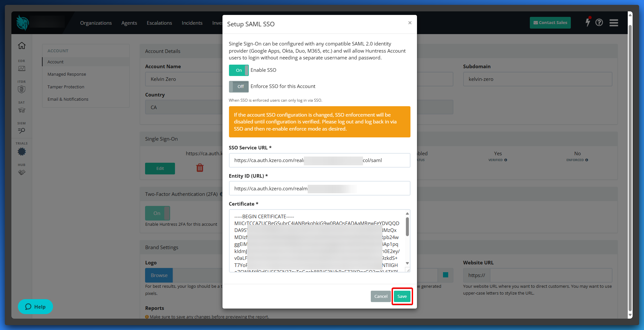Click the lightning bolt notifications icon
The height and width of the screenshot is (330, 644).
point(588,22)
